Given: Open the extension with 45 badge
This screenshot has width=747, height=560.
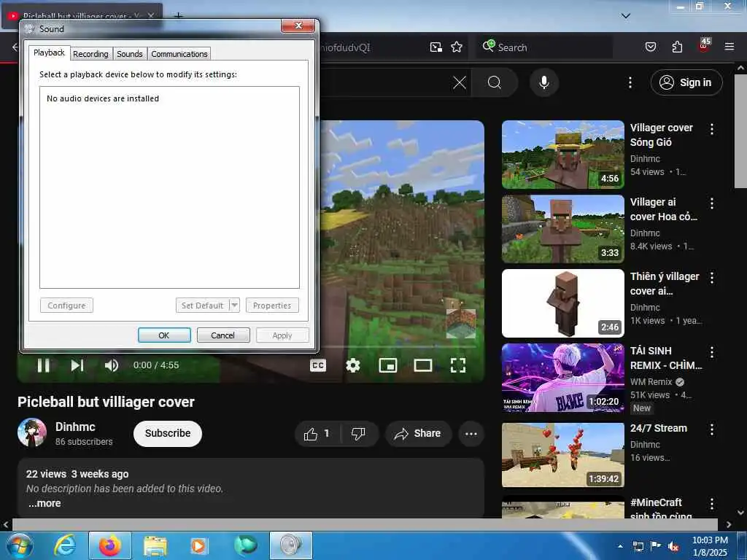Looking at the screenshot, I should coord(704,46).
